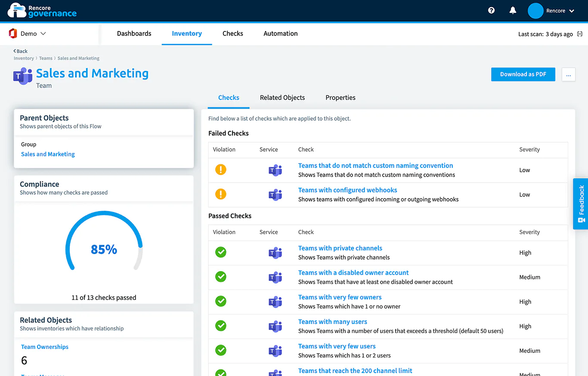Click green checkmark for very few users check
Viewport: 588px width, 376px height.
tap(221, 351)
